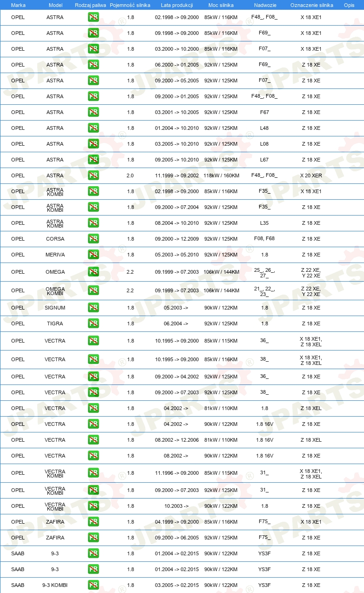Click the Model column header
This screenshot has height=593, width=364.
click(55, 5)
